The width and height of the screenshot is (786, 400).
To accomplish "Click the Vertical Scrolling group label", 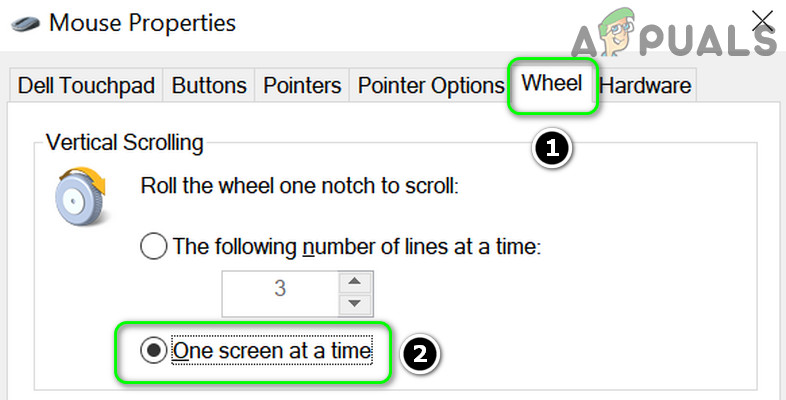I will click(x=125, y=143).
